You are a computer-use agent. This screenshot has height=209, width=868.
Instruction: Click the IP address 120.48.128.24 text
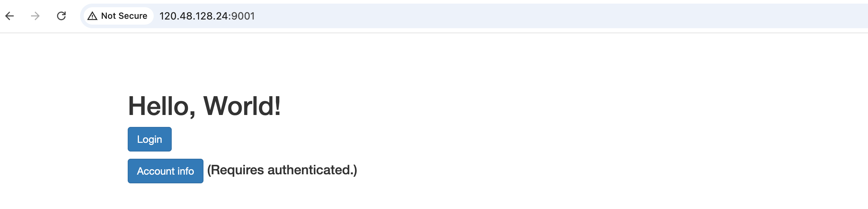(x=193, y=16)
